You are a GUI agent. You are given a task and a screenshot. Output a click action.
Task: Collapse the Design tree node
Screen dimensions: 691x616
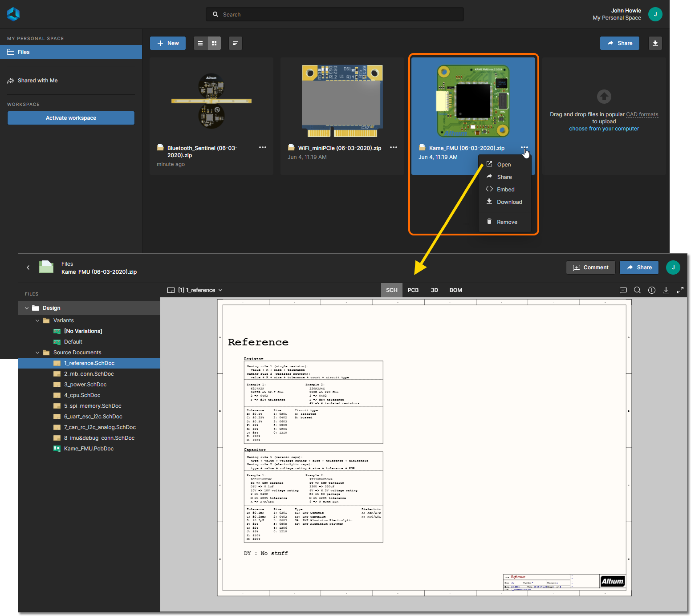point(27,308)
